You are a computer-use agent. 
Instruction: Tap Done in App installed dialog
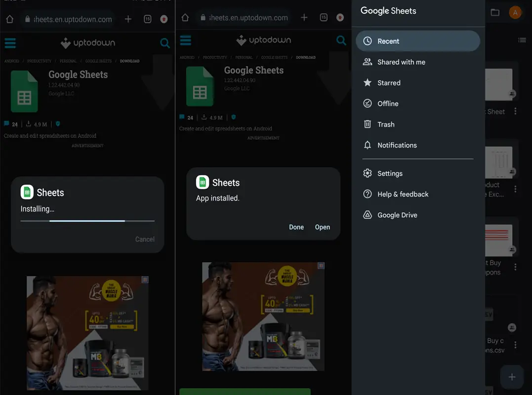click(296, 227)
